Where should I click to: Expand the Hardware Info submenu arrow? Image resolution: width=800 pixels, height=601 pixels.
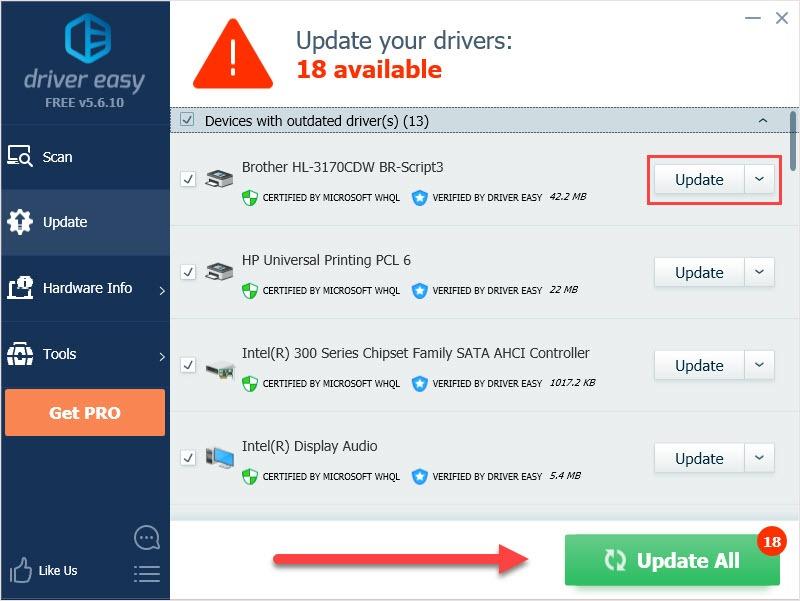pos(162,291)
